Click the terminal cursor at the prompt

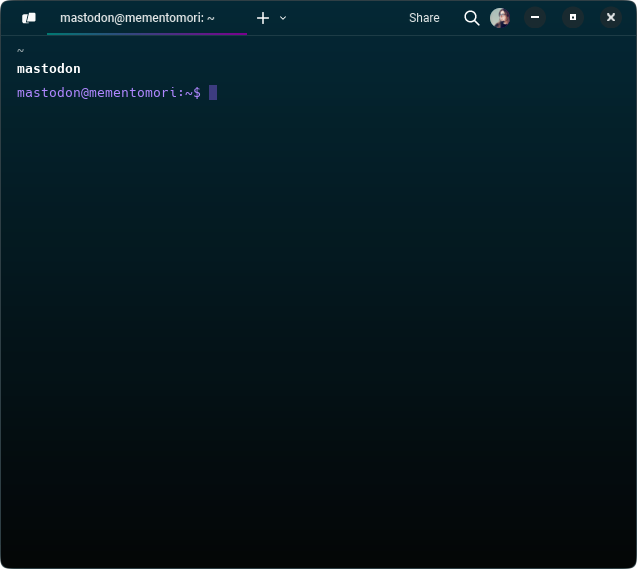pyautogui.click(x=213, y=93)
